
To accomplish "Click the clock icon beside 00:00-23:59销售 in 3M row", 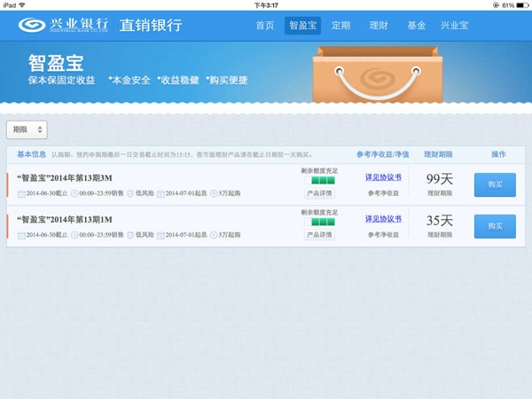I will click(x=74, y=193).
